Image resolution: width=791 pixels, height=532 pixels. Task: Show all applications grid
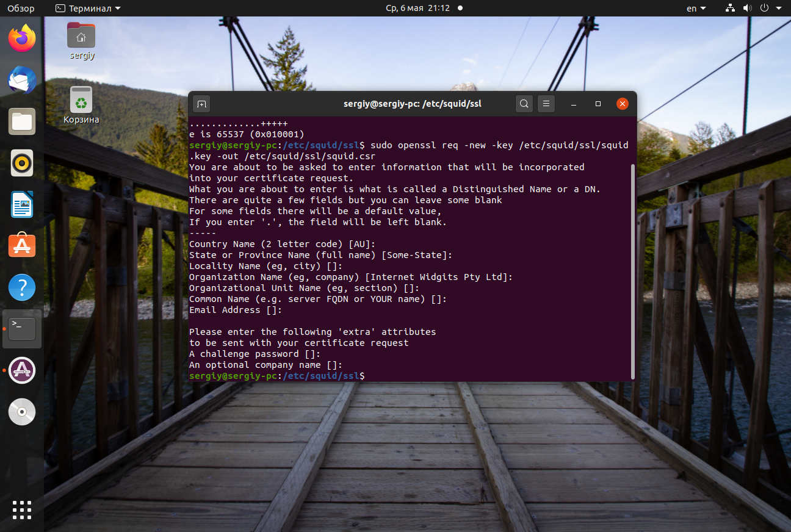[22, 510]
